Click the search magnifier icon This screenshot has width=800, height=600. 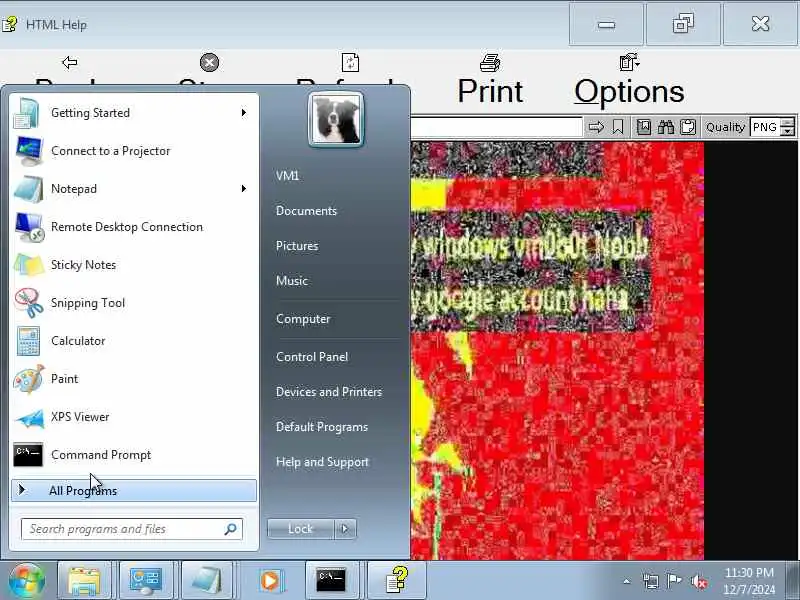[231, 529]
